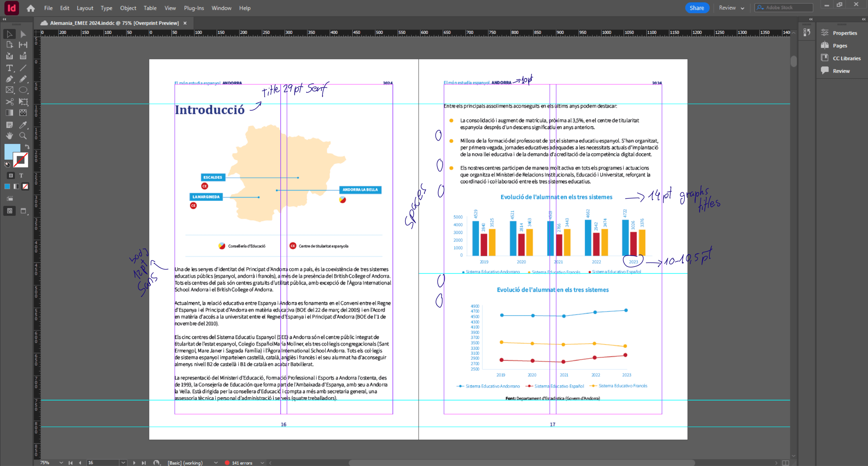
Task: Open the Plug-Ins menu
Action: point(194,8)
